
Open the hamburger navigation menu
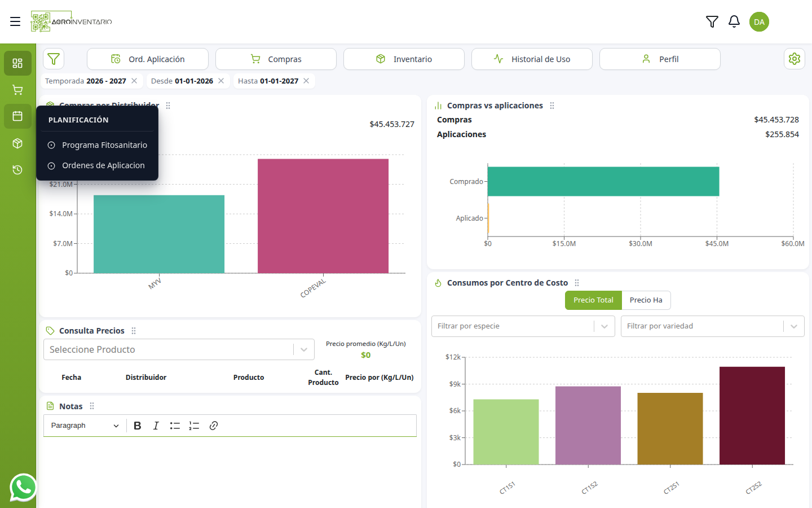[15, 21]
